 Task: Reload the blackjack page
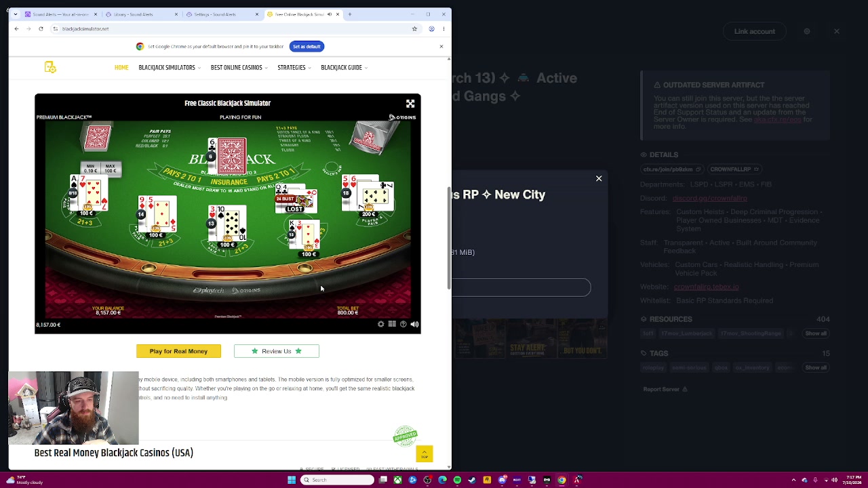[41, 29]
